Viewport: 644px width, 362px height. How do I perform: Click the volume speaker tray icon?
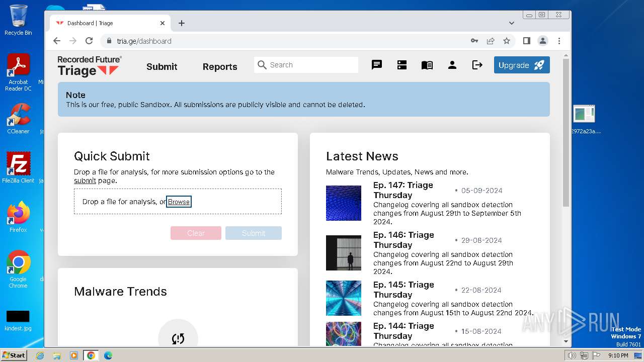pyautogui.click(x=572, y=355)
